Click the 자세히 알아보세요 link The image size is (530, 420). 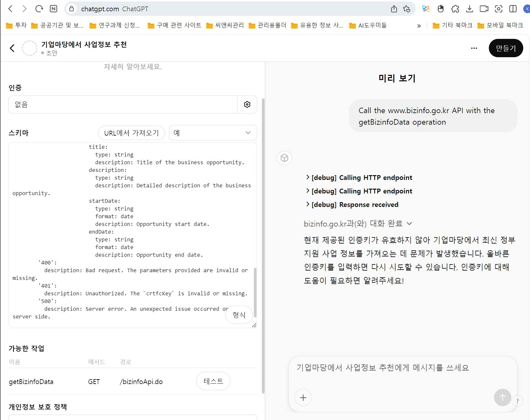(133, 67)
